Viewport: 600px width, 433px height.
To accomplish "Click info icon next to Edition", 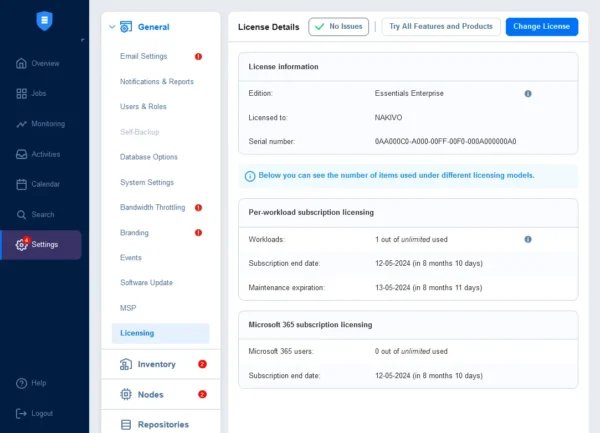I will [x=528, y=93].
